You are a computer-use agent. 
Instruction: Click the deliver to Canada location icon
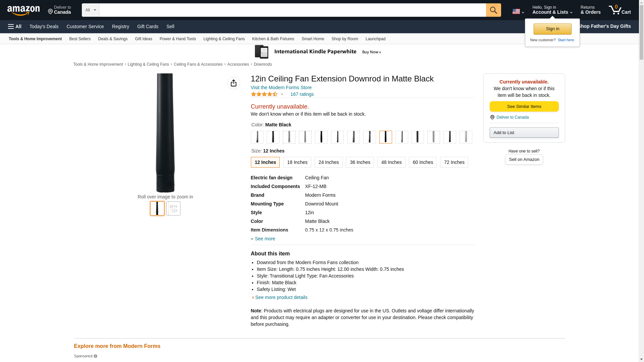(x=51, y=12)
